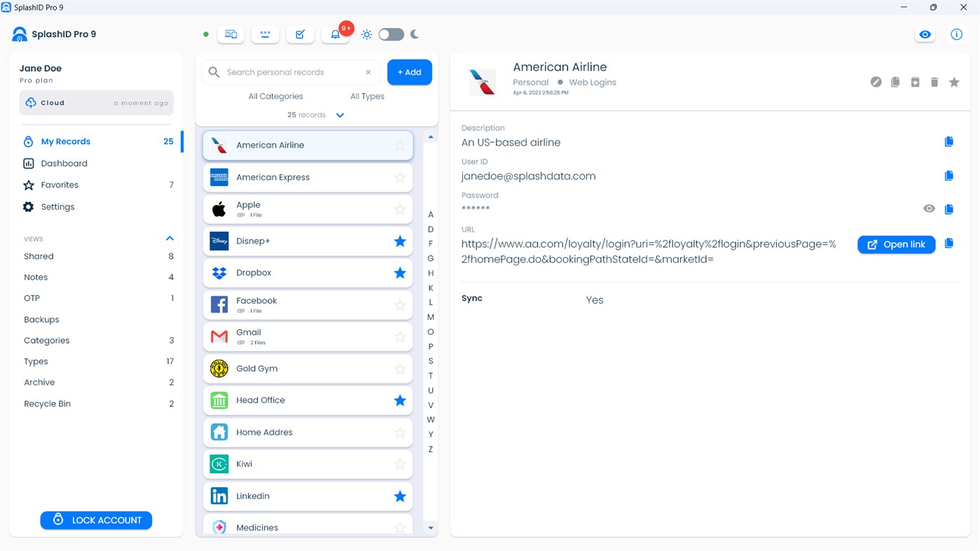Click the + Add button
The width and height of the screenshot is (980, 551).
tap(409, 72)
